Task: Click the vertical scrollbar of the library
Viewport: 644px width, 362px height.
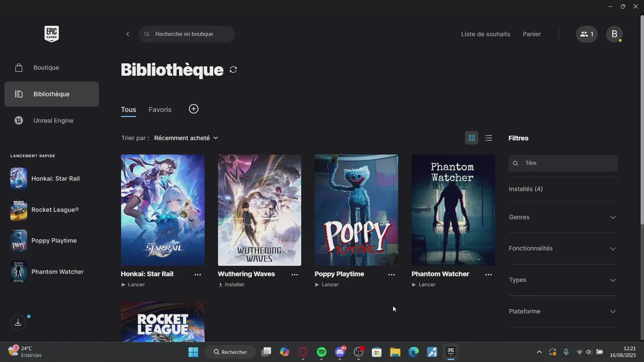Action: click(641, 121)
